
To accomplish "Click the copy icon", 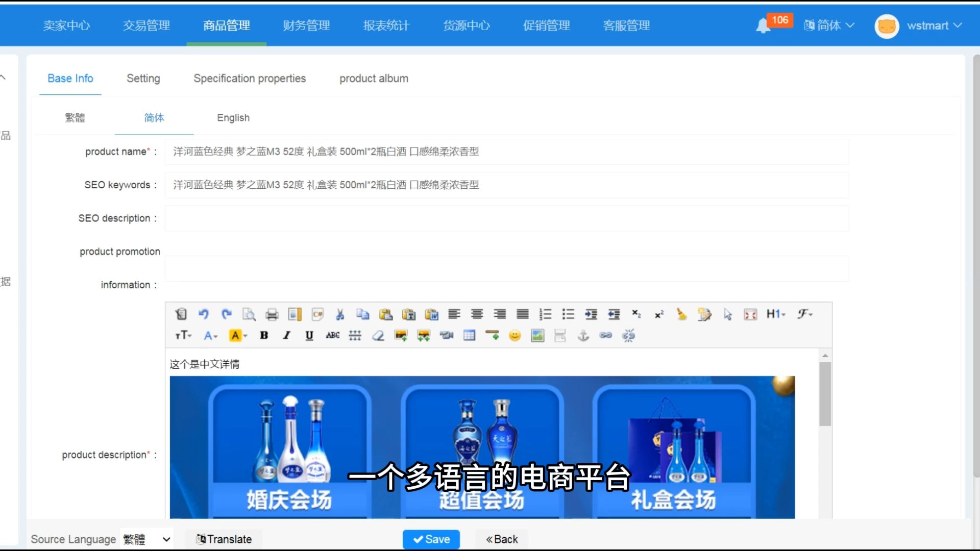I will pos(363,314).
